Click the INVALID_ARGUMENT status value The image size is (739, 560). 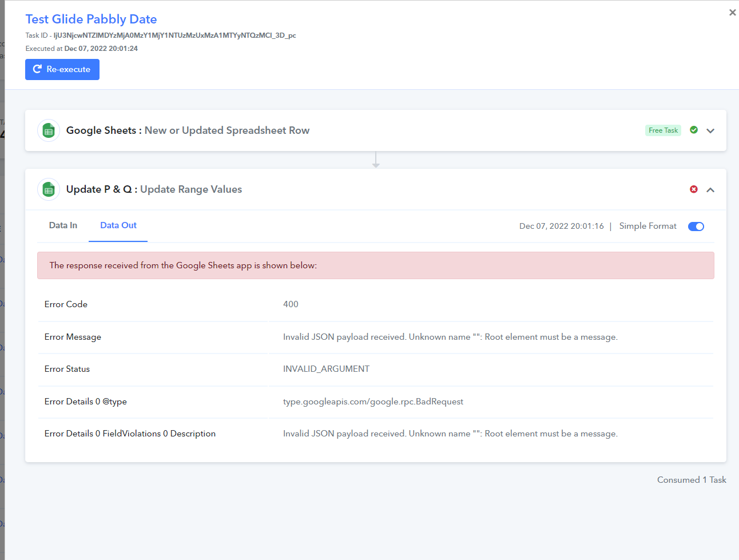326,369
